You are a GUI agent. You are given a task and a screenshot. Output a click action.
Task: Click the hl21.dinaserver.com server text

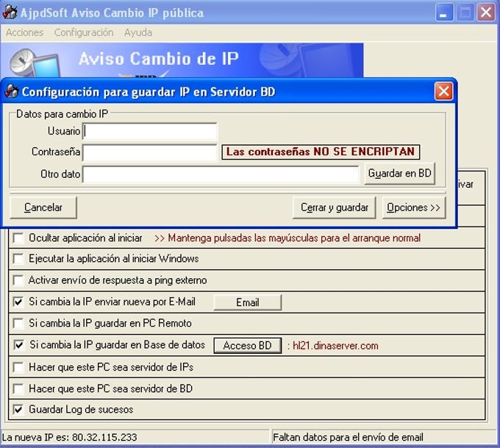click(335, 346)
